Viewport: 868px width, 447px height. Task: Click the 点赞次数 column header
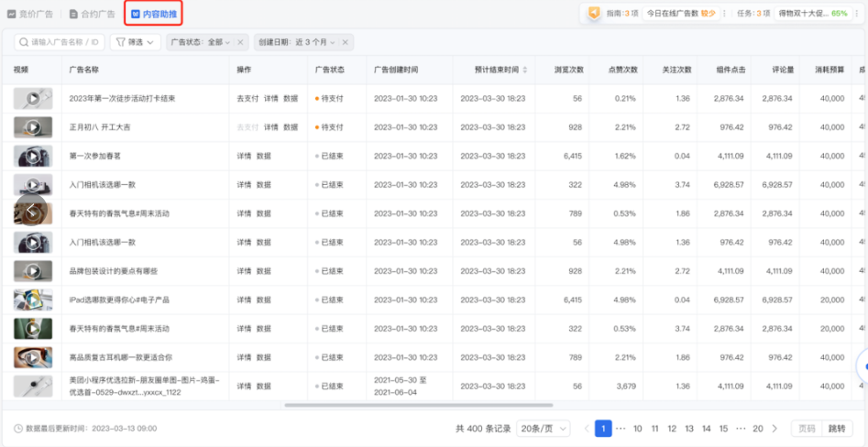tap(623, 70)
